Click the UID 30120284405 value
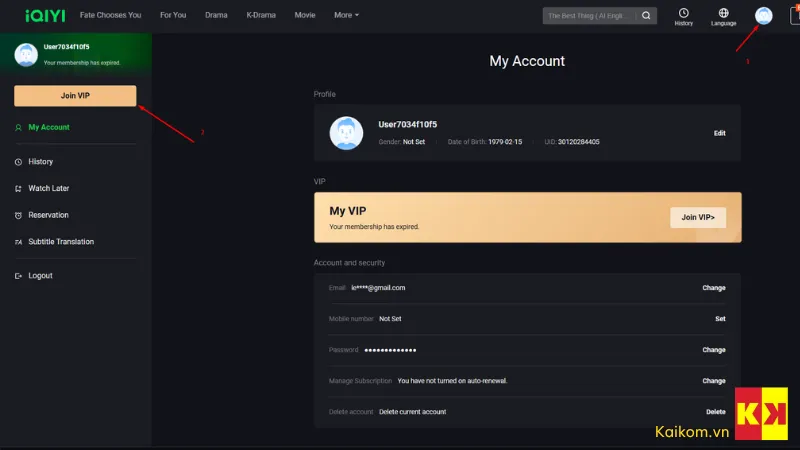Image resolution: width=800 pixels, height=450 pixels. point(579,142)
